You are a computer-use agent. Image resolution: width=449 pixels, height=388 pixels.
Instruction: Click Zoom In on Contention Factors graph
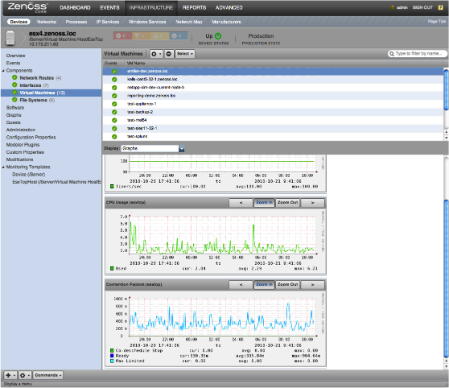point(264,285)
